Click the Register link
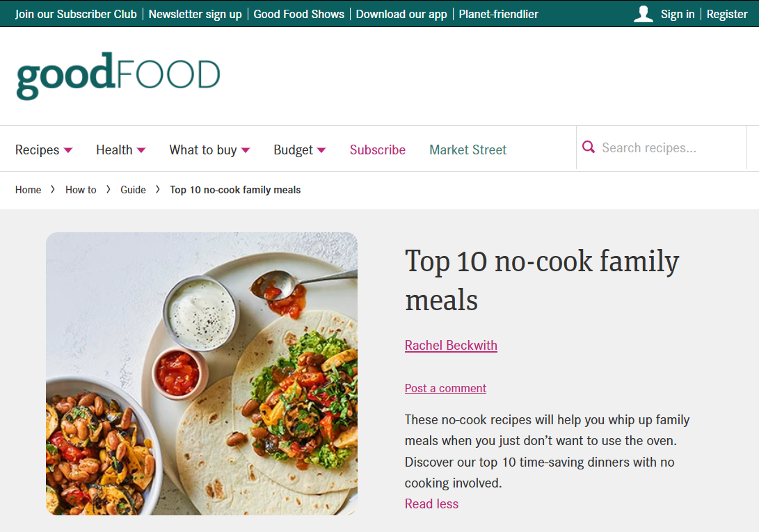 [x=726, y=13]
